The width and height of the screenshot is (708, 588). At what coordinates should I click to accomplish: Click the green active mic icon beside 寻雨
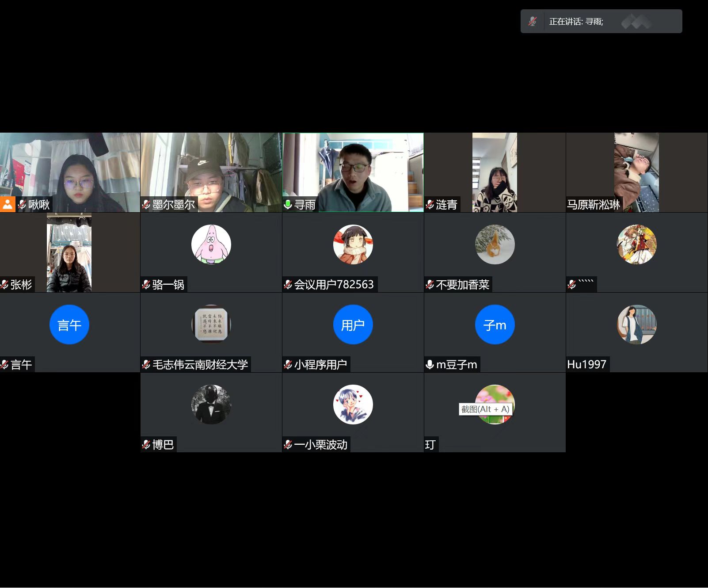click(x=288, y=204)
